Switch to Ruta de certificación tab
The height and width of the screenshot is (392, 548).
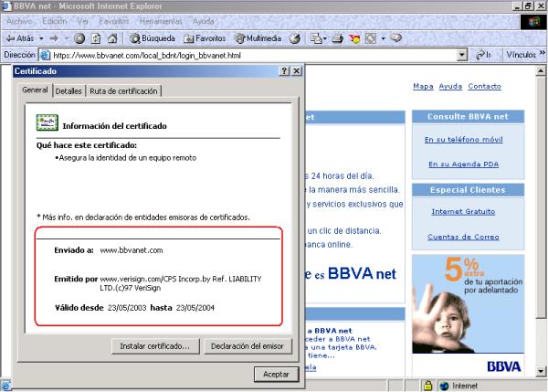(x=123, y=91)
